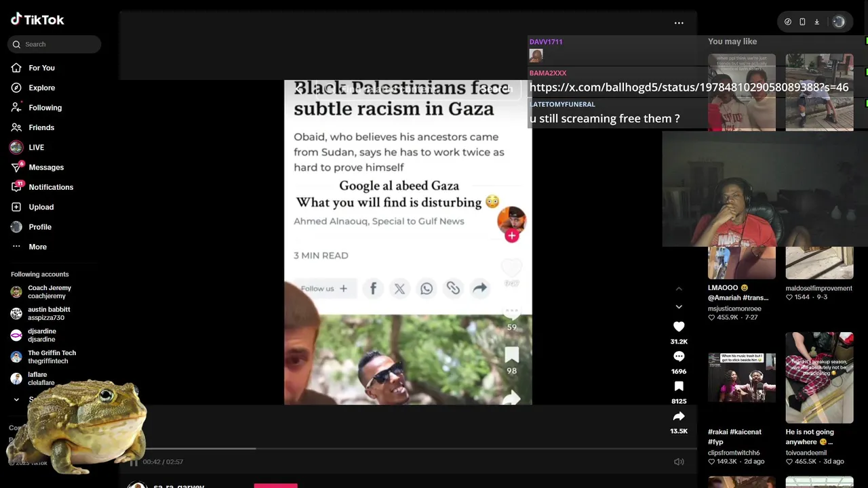Open the video options three-dot menu
Viewport: 868px width, 488px height.
[x=679, y=23]
